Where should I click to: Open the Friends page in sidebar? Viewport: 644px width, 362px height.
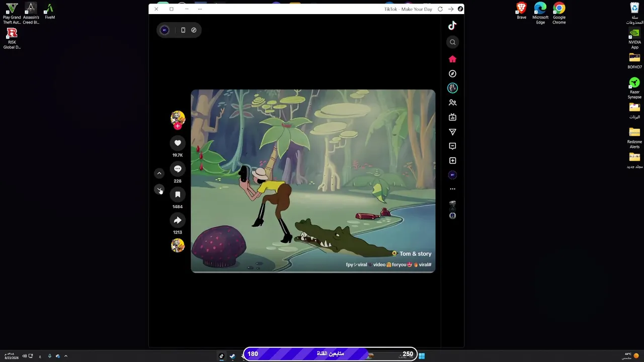(x=452, y=103)
